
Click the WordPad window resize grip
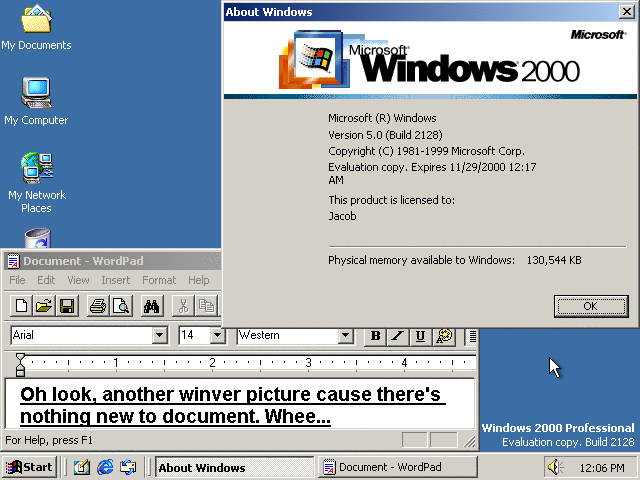click(470, 442)
